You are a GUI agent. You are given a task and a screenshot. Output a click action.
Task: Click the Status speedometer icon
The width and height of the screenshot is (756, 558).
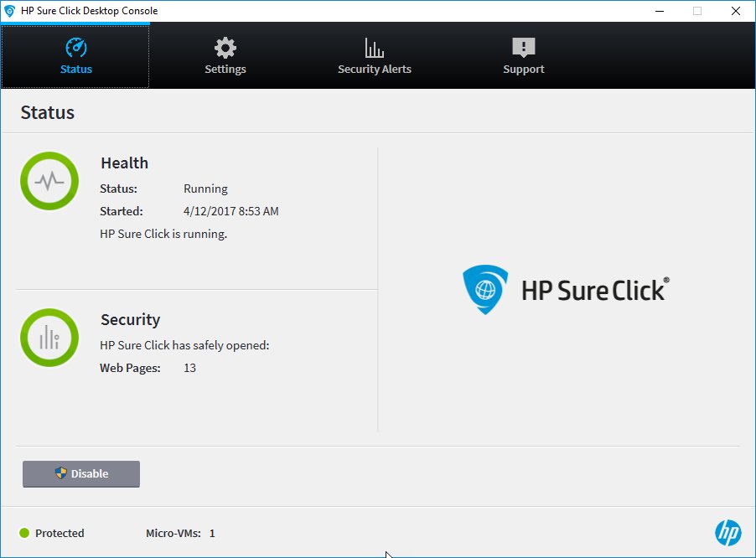pos(76,48)
